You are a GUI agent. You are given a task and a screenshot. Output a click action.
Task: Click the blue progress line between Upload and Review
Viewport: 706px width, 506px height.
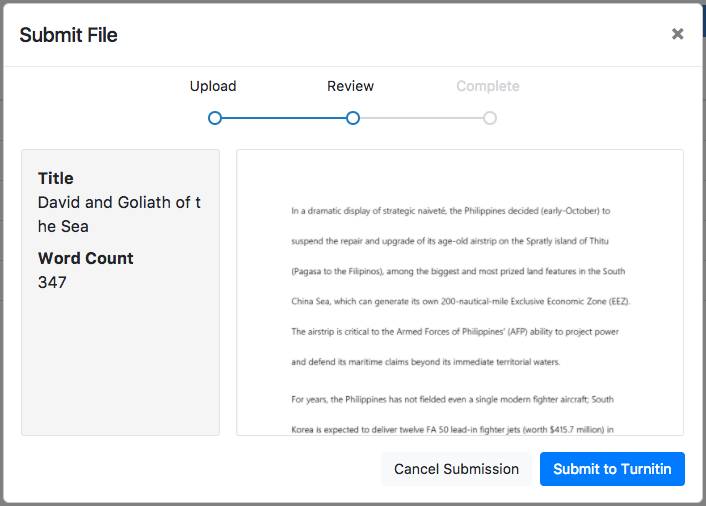pyautogui.click(x=283, y=118)
